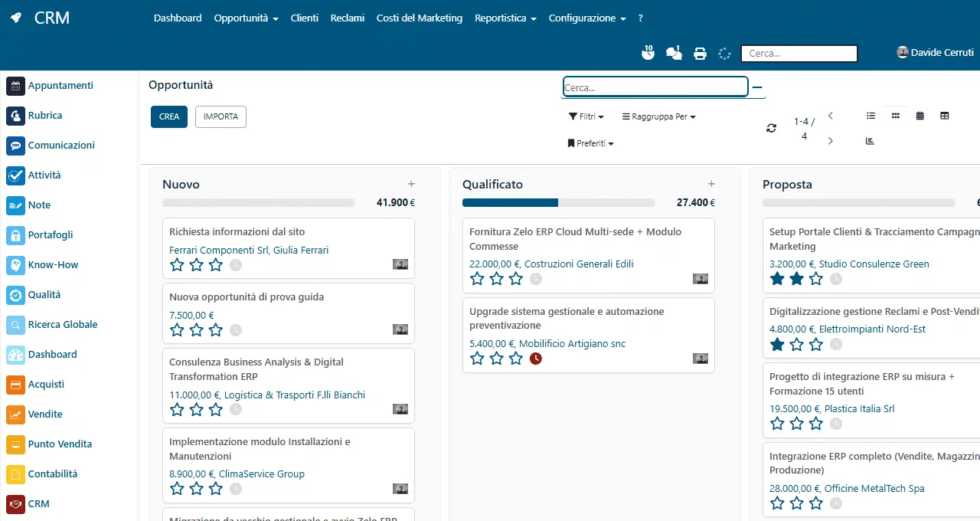Click the Qualificato column progress bar
Image resolution: width=980 pixels, height=521 pixels.
point(558,203)
